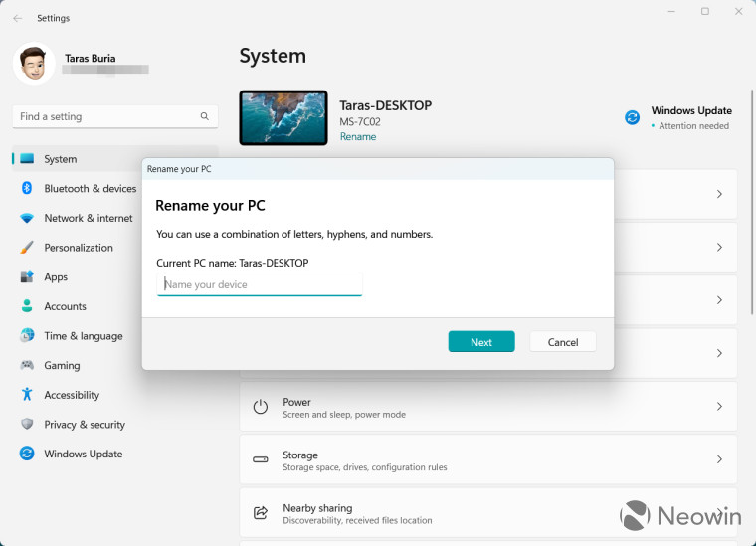Click the Bluetooth icon in sidebar

[x=27, y=188]
